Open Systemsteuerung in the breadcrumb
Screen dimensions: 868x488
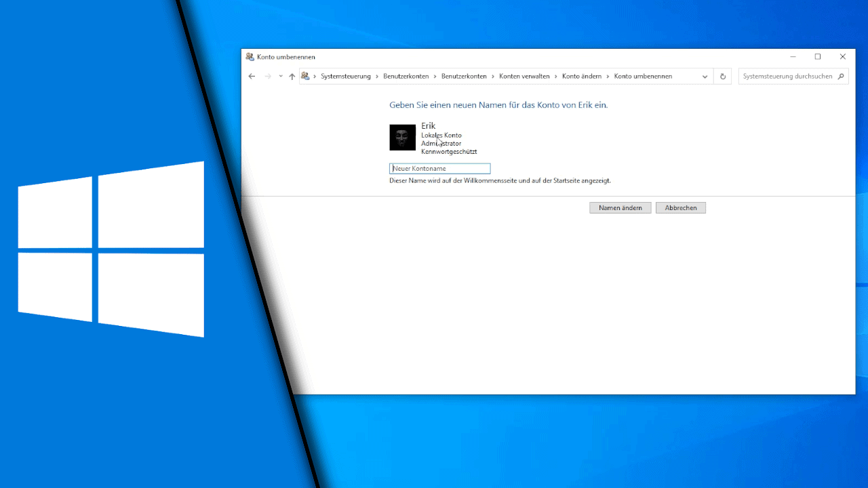[x=346, y=77]
